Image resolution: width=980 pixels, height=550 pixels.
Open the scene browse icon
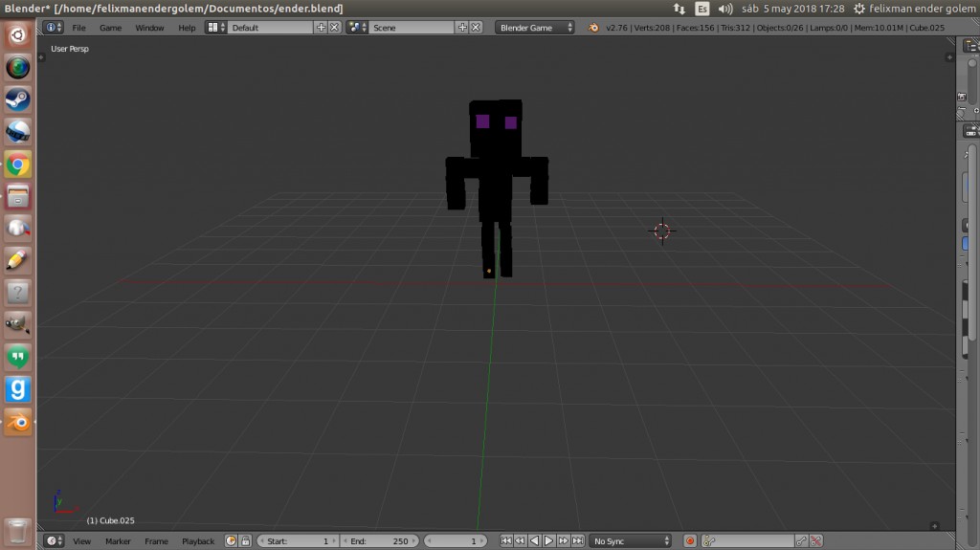pos(358,28)
